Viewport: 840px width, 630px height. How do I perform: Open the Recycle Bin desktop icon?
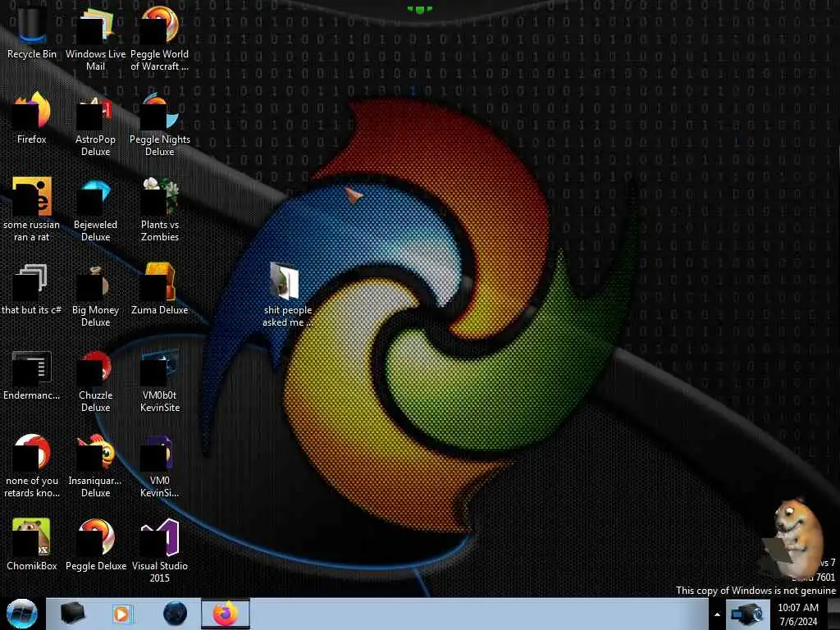[32, 32]
